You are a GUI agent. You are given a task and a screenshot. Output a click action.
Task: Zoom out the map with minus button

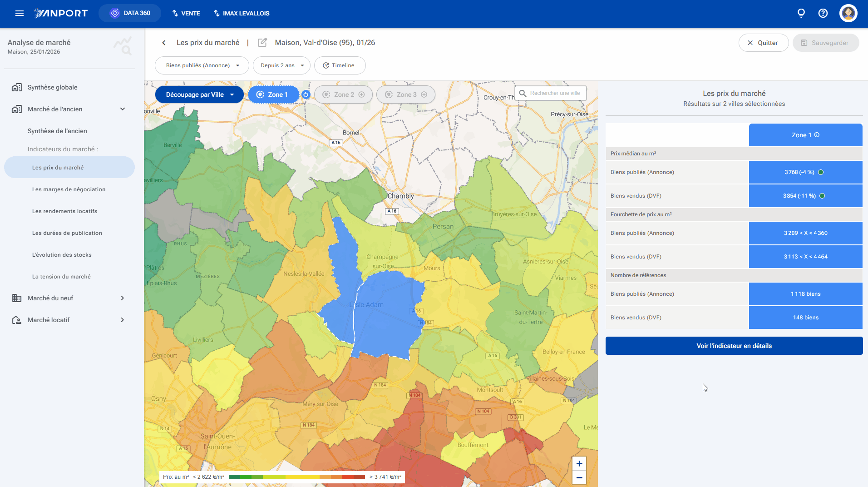[579, 477]
